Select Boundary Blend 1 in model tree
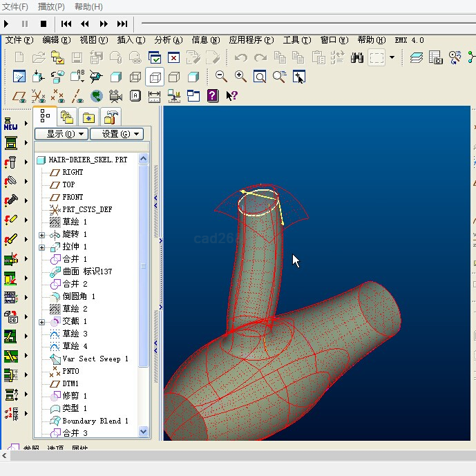Viewport: 476px width, 476px height. point(95,421)
